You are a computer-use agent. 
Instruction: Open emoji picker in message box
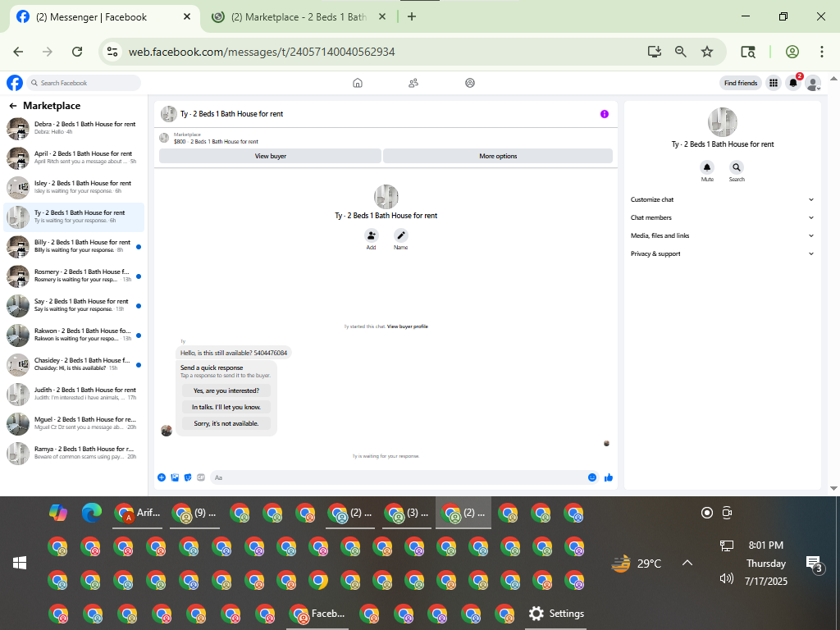click(x=592, y=477)
